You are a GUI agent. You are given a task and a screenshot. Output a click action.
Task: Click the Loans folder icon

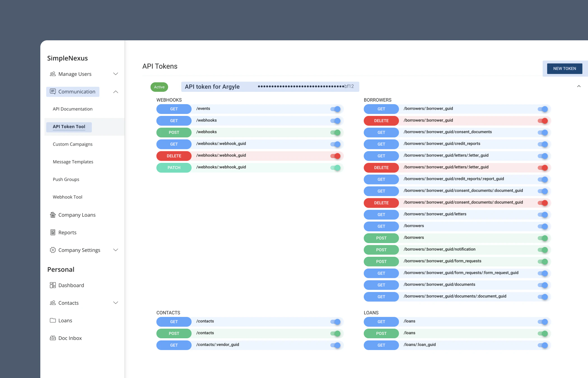click(53, 320)
